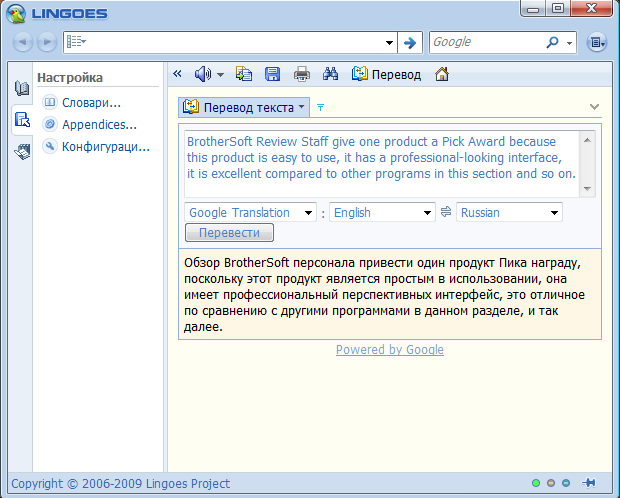Click the main menu icon beside search
This screenshot has height=498, width=620.
597,43
